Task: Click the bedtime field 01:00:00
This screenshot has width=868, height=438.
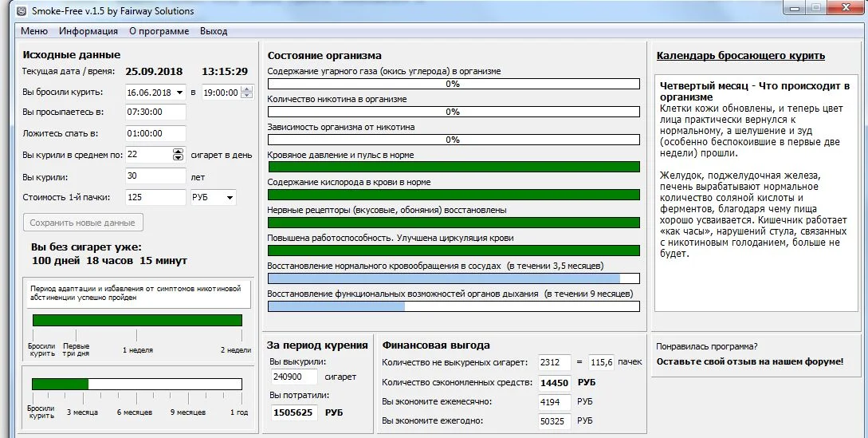Action: pyautogui.click(x=155, y=133)
